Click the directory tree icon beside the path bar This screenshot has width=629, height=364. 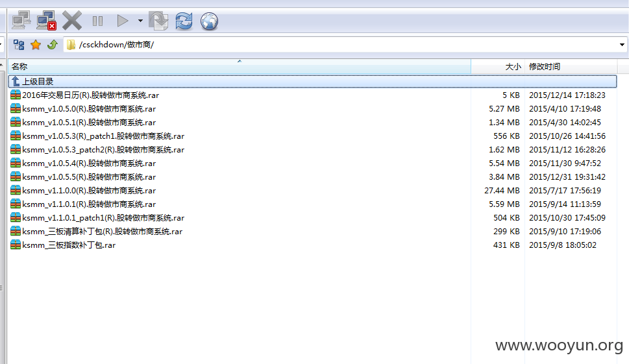19,45
